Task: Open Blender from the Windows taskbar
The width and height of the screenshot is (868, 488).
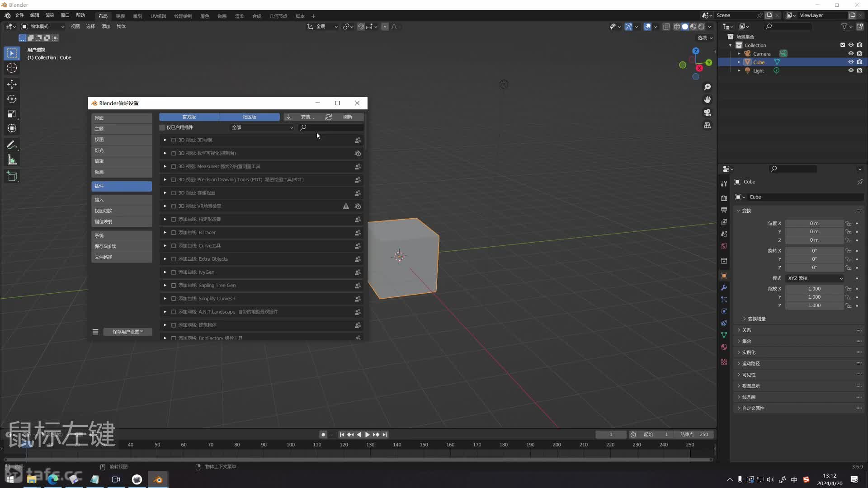Action: pos(158,479)
